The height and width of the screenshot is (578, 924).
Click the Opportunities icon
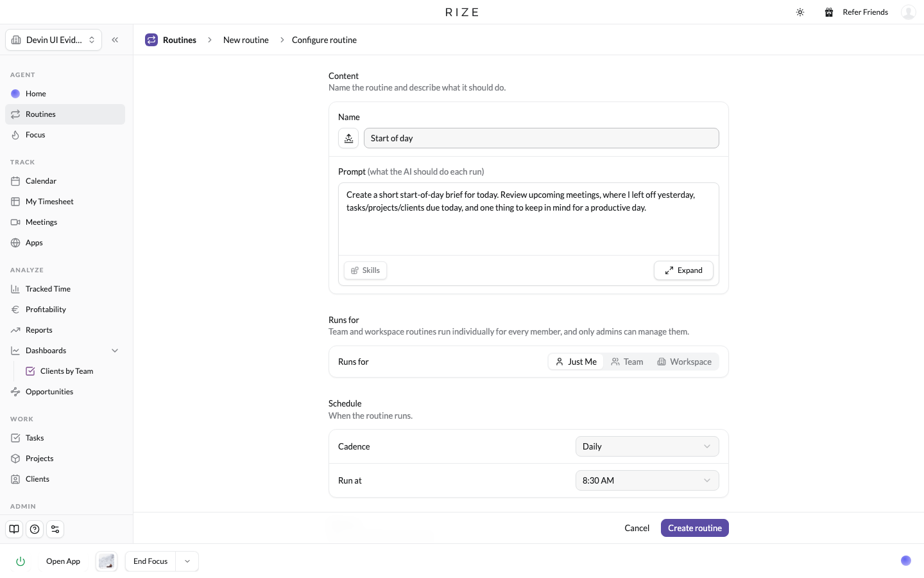pos(15,392)
